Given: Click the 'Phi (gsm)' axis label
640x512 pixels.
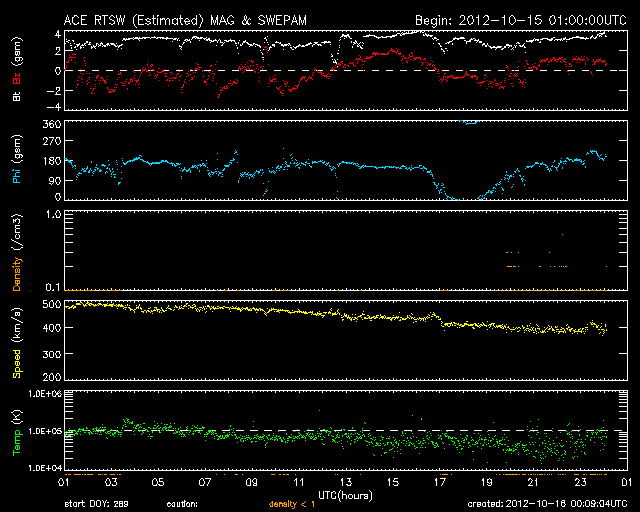Looking at the screenshot, I should pyautogui.click(x=17, y=159).
